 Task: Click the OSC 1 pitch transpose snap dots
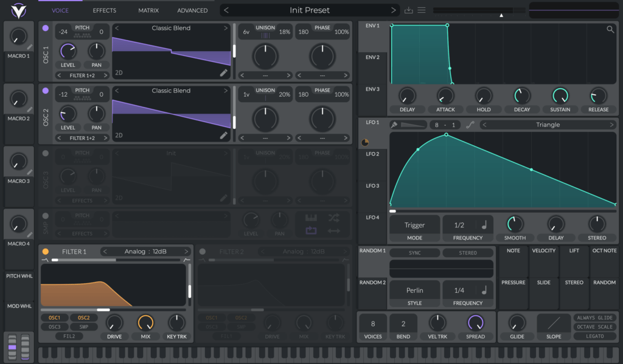click(x=82, y=35)
